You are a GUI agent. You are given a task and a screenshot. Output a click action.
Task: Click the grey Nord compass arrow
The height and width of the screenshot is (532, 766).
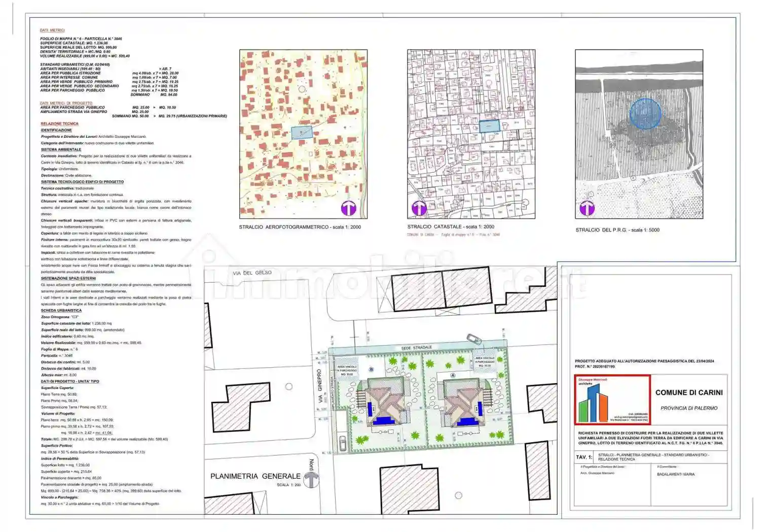tap(311, 479)
